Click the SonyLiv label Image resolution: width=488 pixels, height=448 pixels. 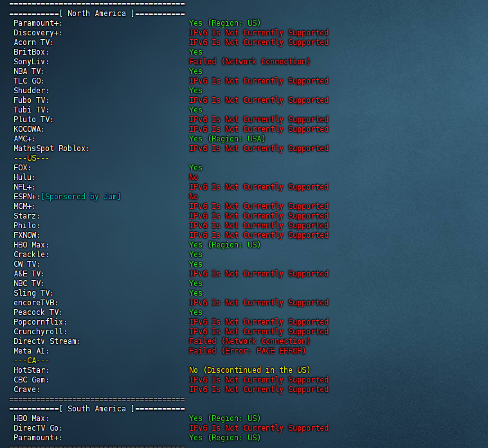pyautogui.click(x=31, y=62)
